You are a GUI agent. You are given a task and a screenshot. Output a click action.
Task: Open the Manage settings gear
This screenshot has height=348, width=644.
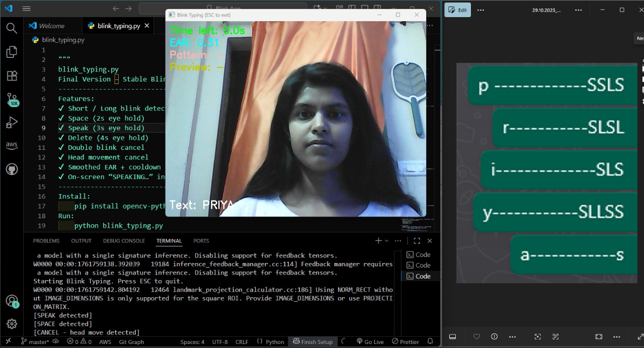12,323
